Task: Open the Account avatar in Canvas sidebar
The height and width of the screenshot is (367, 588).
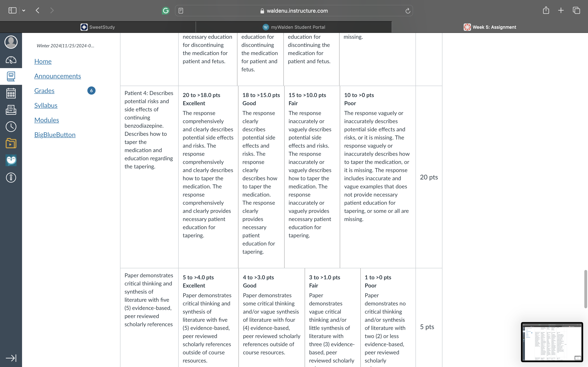Action: coord(11,42)
